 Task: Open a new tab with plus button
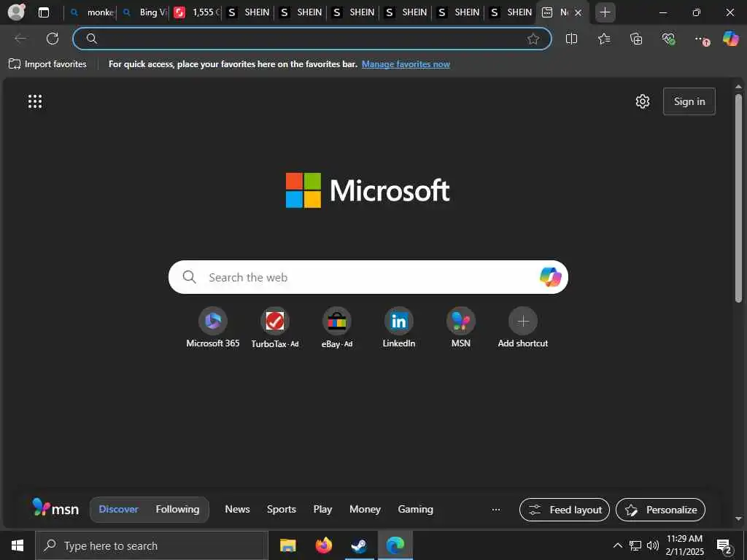pyautogui.click(x=605, y=12)
